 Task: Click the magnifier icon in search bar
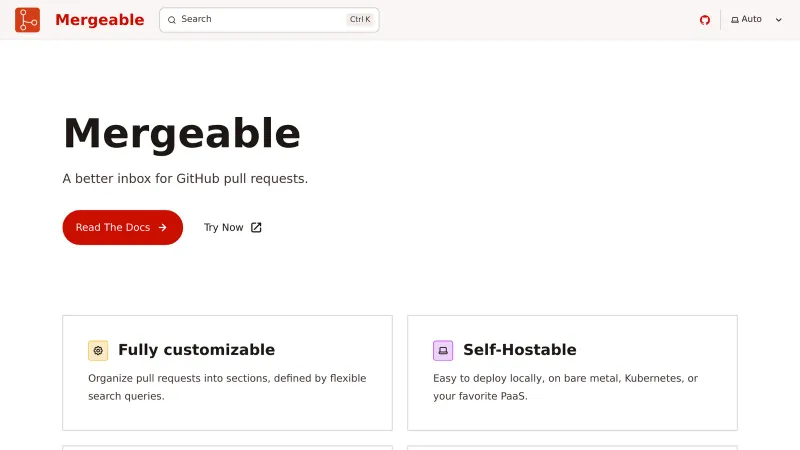pos(172,20)
